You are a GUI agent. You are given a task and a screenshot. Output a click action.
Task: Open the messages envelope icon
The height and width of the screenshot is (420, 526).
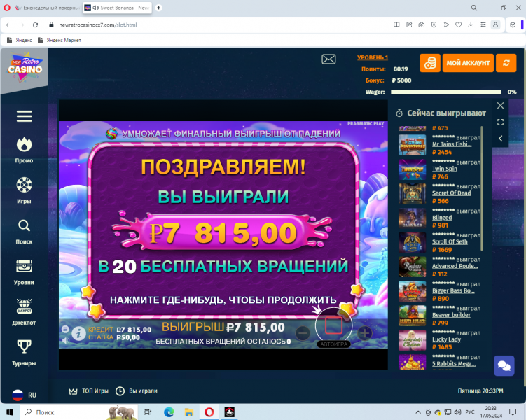point(328,59)
